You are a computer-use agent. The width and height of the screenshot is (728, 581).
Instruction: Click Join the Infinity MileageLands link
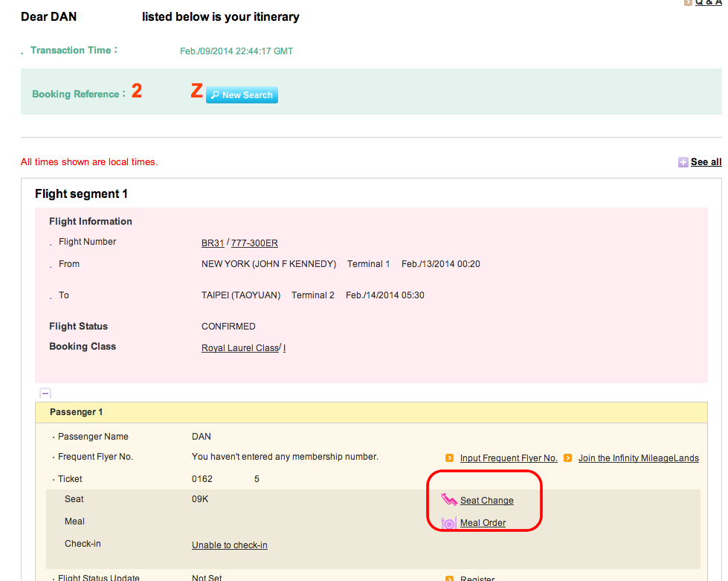pyautogui.click(x=638, y=458)
